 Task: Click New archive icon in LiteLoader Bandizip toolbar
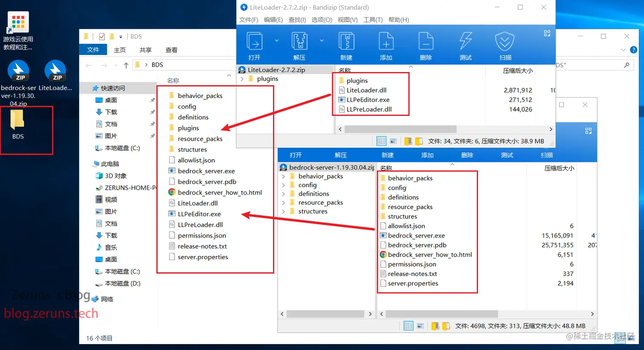coord(346,41)
